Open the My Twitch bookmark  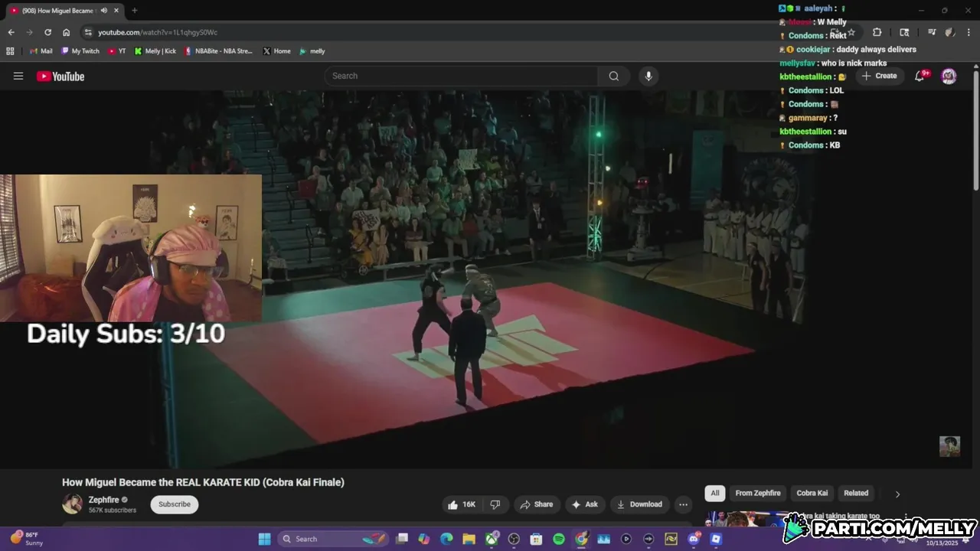[80, 51]
